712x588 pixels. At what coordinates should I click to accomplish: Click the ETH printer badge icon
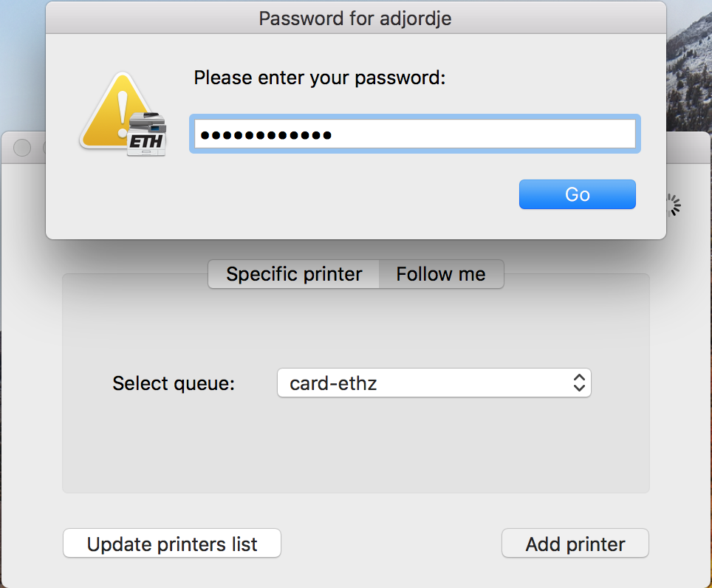[146, 134]
